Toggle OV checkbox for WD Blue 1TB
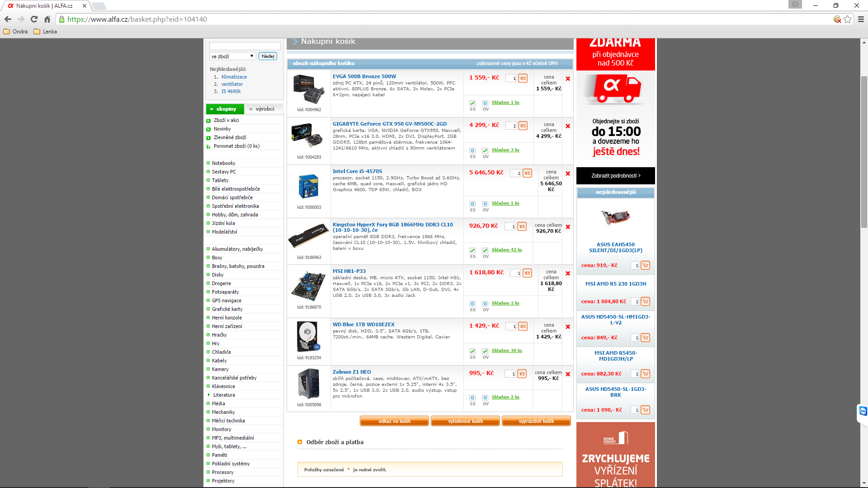The height and width of the screenshot is (488, 868). point(485,352)
